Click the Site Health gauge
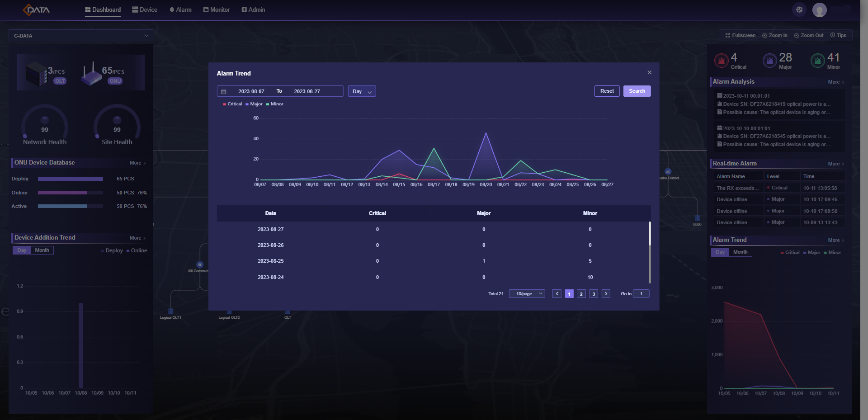Viewport: 868px width, 420px height. 117,125
